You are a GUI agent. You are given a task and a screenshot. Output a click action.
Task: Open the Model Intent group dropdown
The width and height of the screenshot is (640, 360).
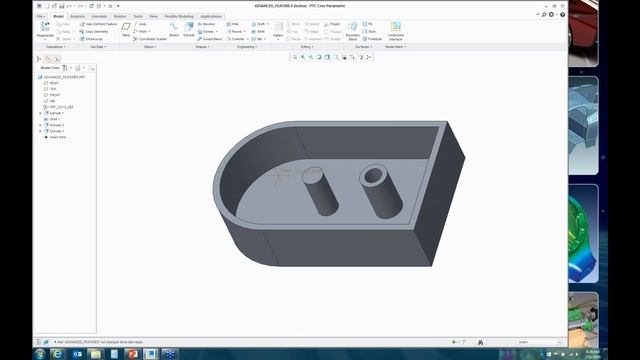(396, 47)
